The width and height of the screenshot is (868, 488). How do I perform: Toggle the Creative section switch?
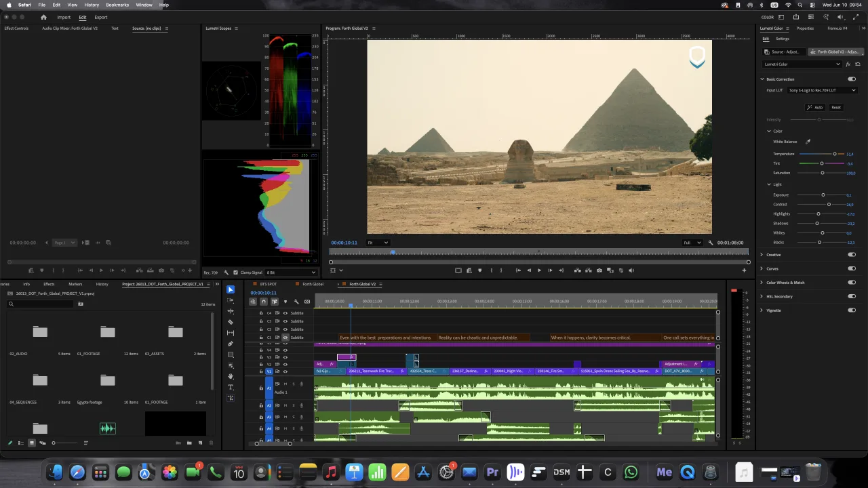[x=852, y=255]
